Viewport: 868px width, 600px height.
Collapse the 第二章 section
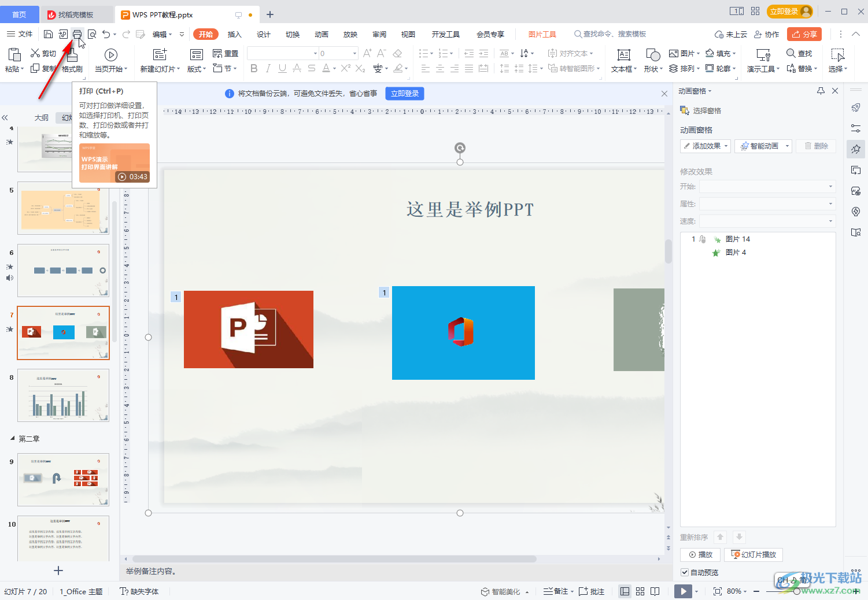click(x=13, y=439)
